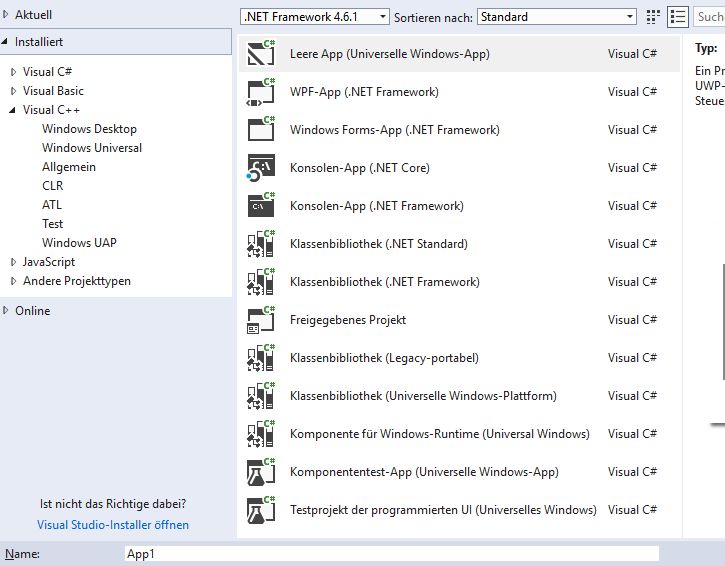Expand the Online section
Screen dimensions: 725x566
click(6, 310)
